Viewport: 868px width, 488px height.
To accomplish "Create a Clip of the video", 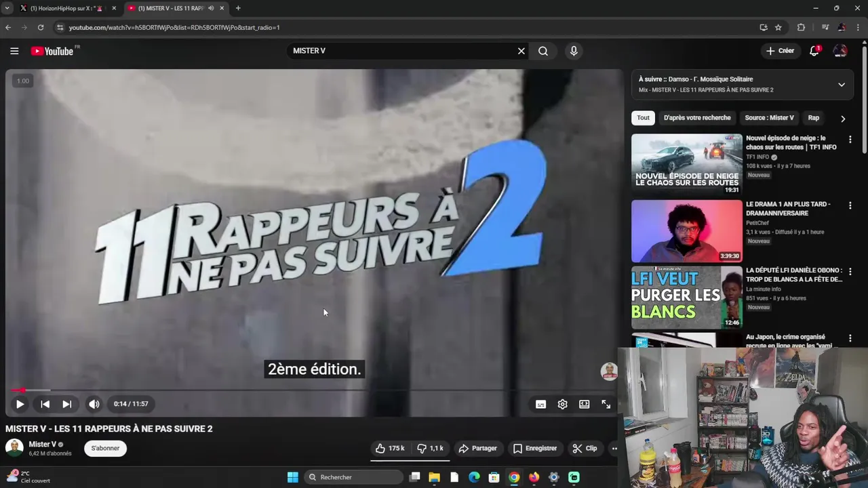I will (x=585, y=448).
